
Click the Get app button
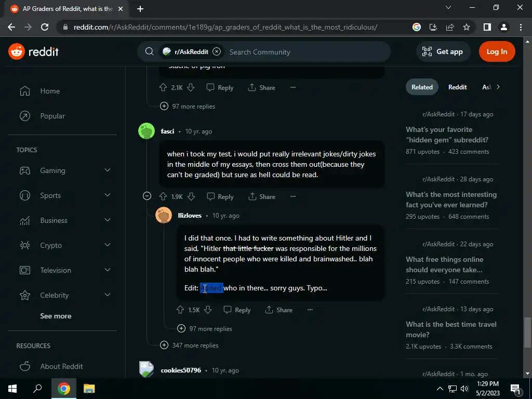(443, 51)
